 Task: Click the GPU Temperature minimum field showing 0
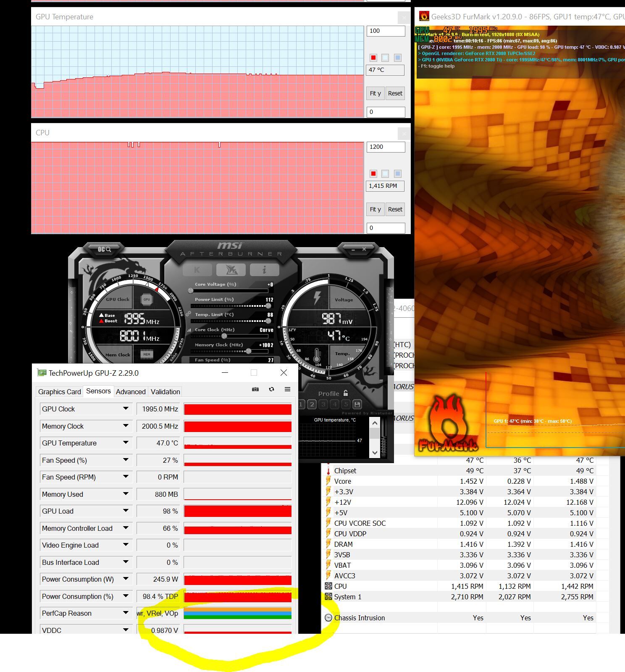tap(386, 112)
